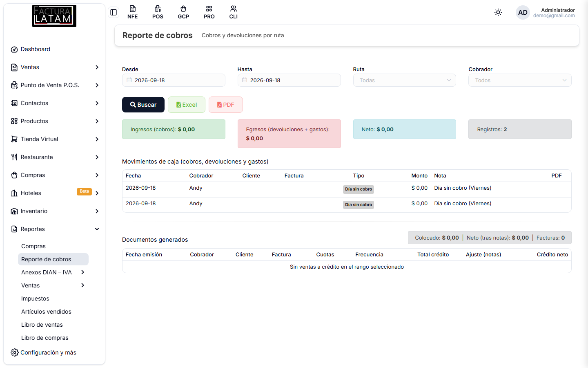Image resolution: width=588 pixels, height=368 pixels.
Task: Open the Cobrador dropdown
Action: point(520,80)
